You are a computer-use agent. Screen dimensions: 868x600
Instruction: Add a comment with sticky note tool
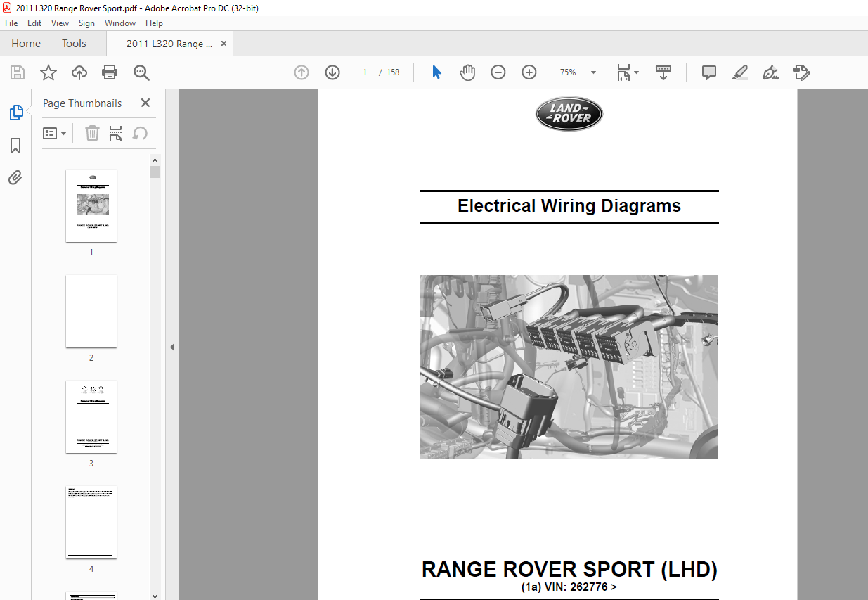(x=709, y=72)
